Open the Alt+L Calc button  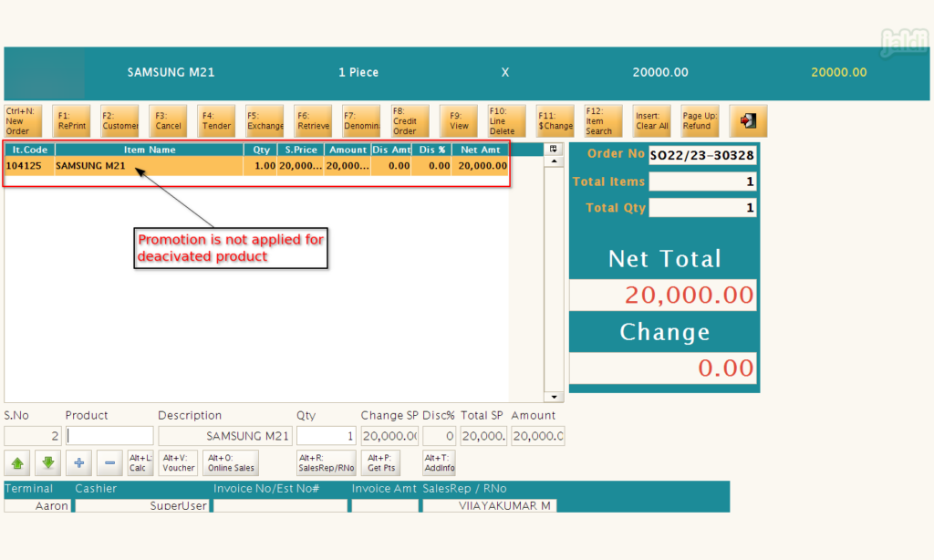[x=140, y=463]
